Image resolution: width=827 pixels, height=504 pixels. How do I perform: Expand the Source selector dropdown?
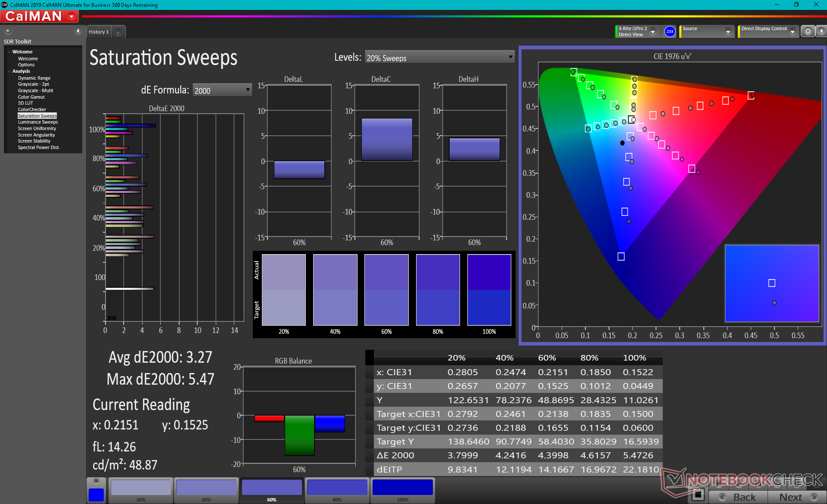[x=728, y=31]
